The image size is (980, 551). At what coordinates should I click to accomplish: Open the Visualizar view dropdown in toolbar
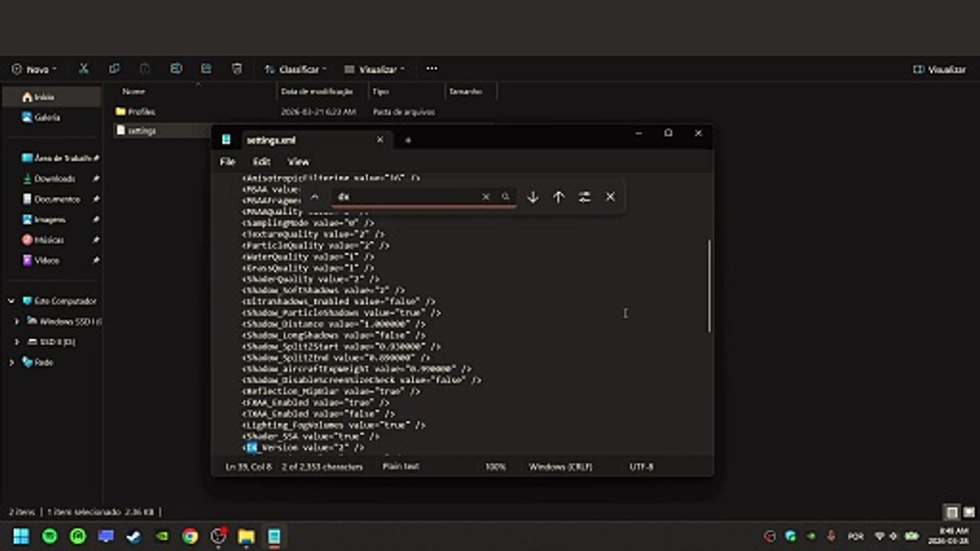point(375,69)
